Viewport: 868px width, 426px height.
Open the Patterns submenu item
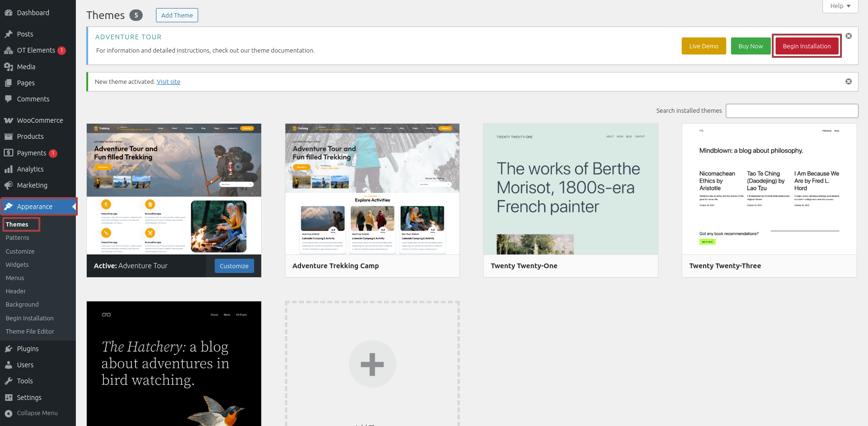pyautogui.click(x=18, y=238)
